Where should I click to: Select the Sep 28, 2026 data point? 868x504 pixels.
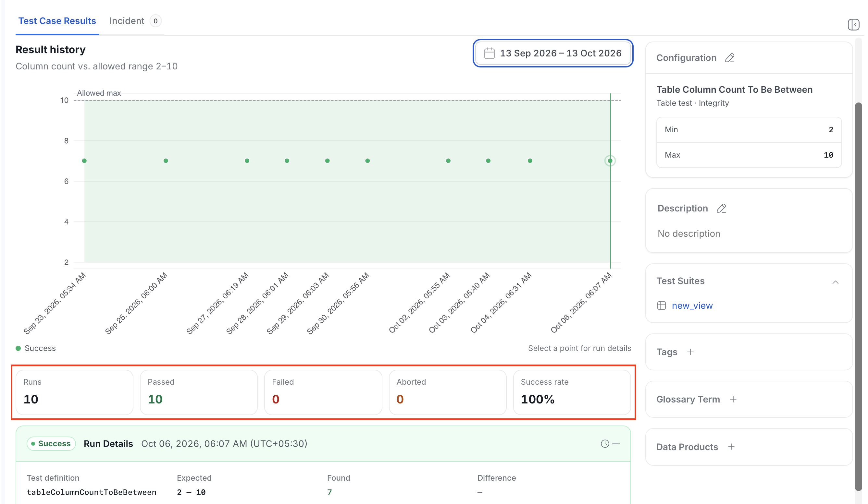click(287, 161)
